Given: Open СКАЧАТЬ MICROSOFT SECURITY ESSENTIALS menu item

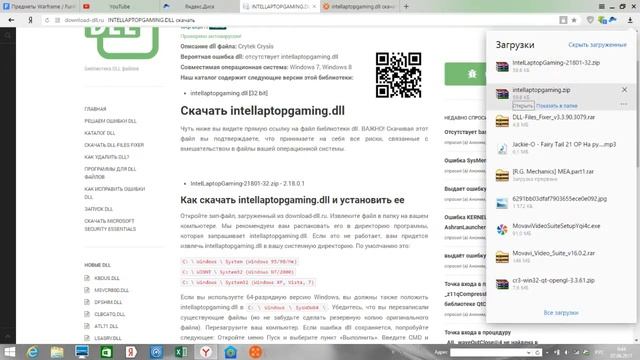Looking at the screenshot, I should tap(110, 225).
